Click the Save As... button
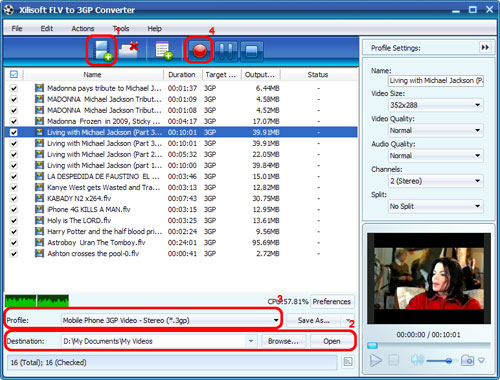Viewport: 500px width, 380px height. pyautogui.click(x=314, y=320)
